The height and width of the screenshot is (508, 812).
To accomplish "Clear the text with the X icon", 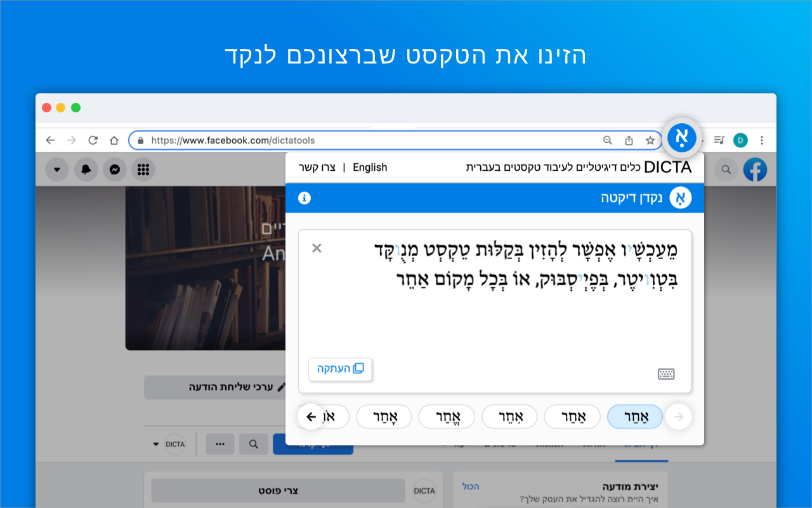I will coord(317,248).
